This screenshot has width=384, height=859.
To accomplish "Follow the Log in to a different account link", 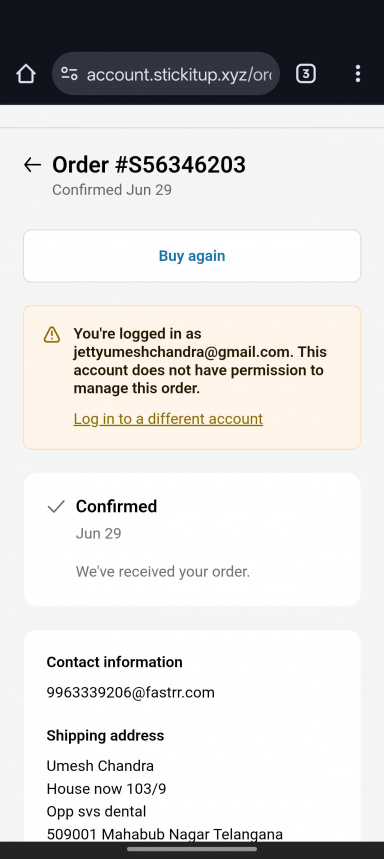I will pos(168,419).
